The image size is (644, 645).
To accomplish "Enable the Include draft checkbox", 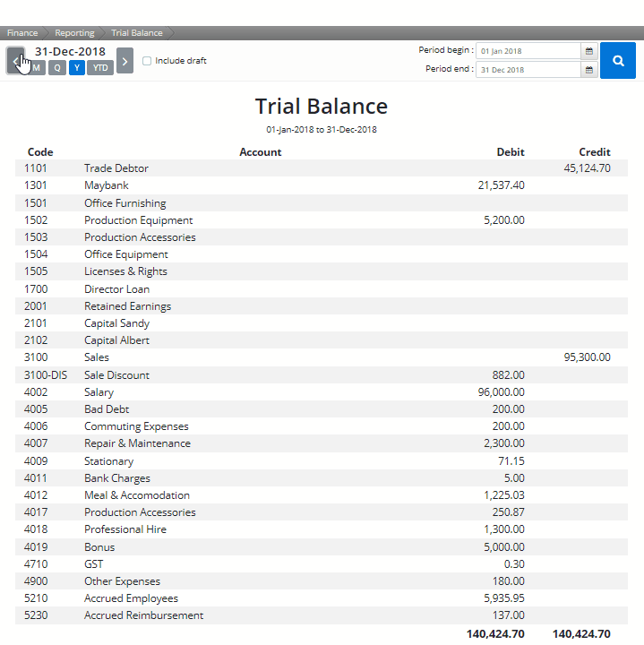I will pyautogui.click(x=147, y=61).
